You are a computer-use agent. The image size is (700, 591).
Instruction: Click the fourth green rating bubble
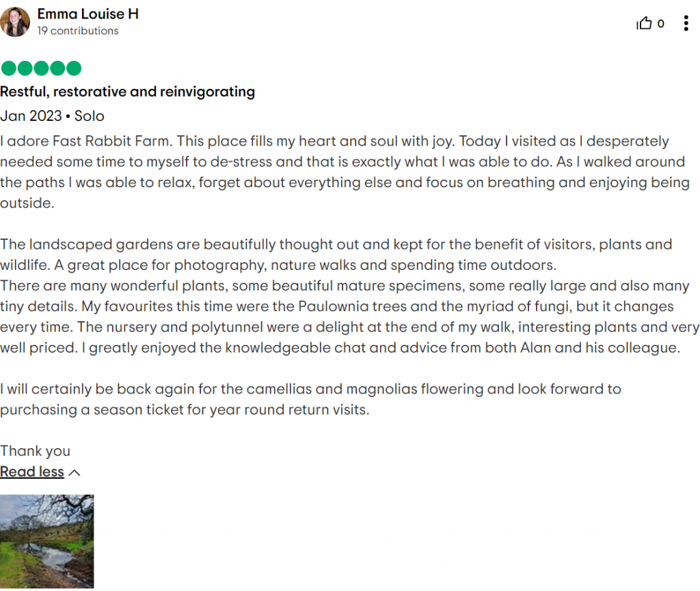point(57,68)
